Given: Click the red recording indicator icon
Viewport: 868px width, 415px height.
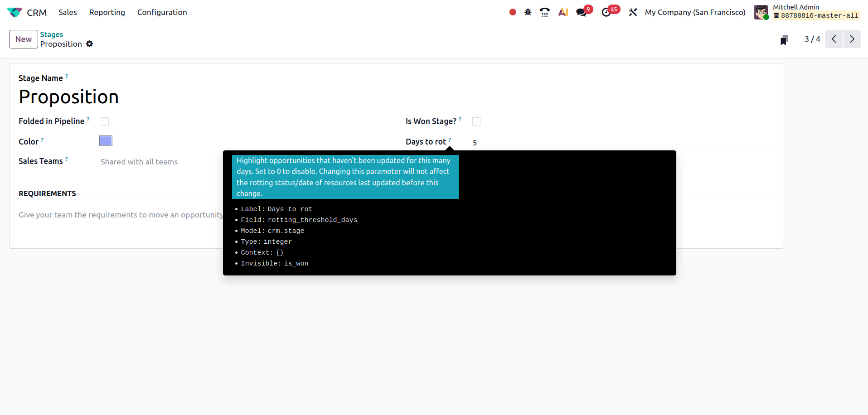Looking at the screenshot, I should pos(513,12).
